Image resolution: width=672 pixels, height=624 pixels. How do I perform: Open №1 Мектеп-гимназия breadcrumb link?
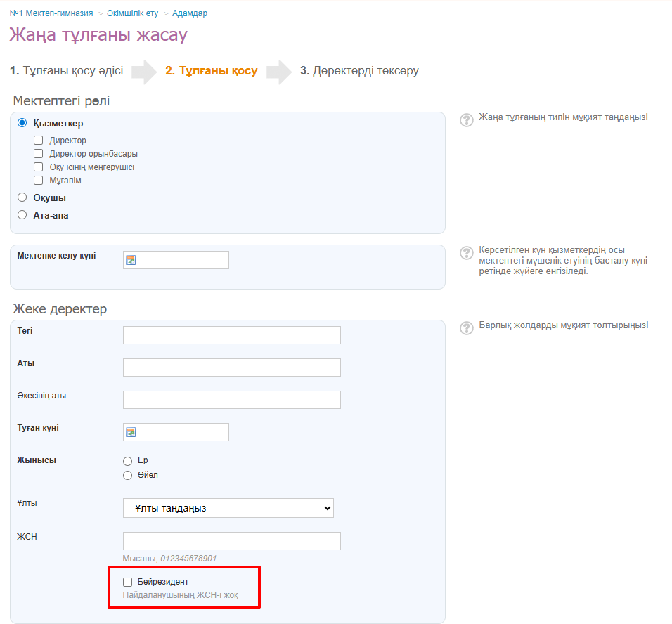tap(52, 13)
